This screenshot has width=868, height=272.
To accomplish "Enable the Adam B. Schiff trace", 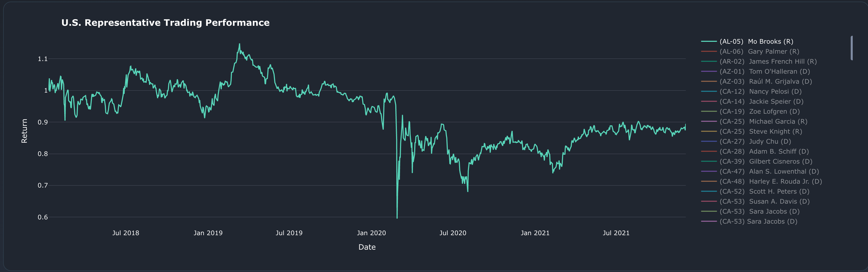I will (x=755, y=152).
